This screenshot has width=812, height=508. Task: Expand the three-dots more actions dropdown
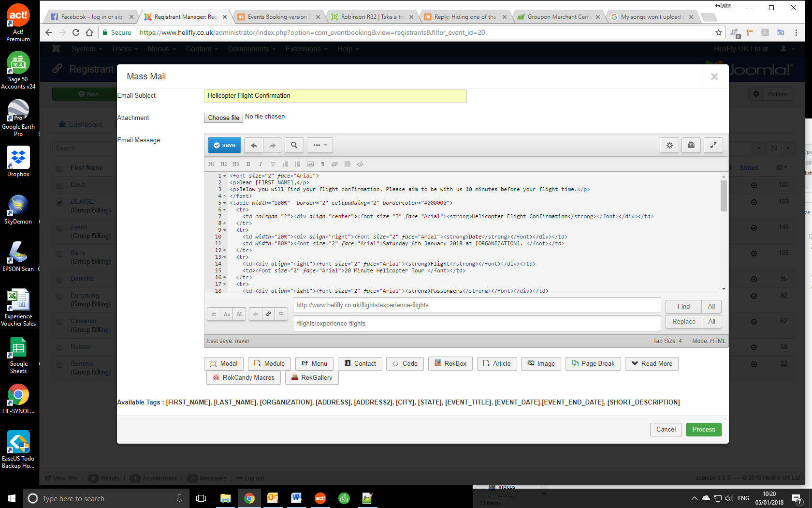(320, 145)
